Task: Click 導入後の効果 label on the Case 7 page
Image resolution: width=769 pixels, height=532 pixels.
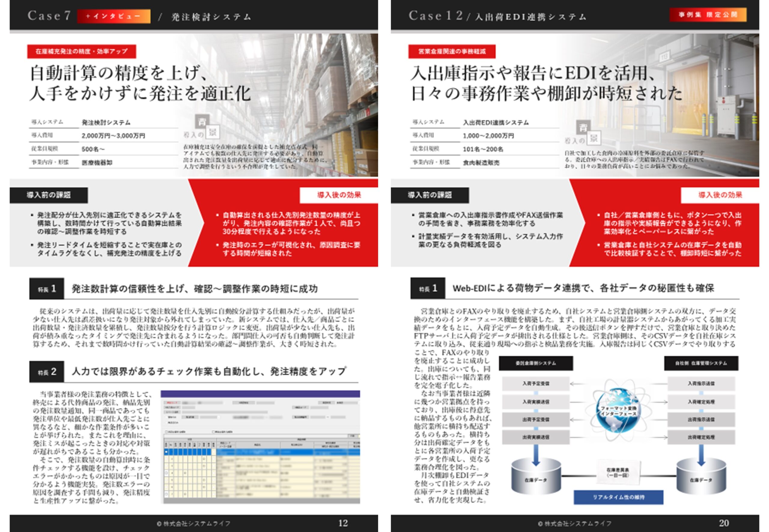Action: 339,195
